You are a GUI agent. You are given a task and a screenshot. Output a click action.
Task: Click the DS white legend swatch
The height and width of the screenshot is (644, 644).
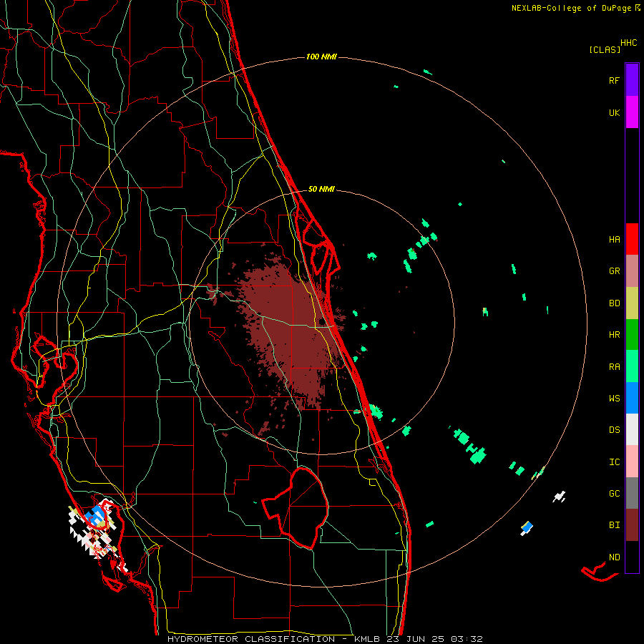click(632, 429)
